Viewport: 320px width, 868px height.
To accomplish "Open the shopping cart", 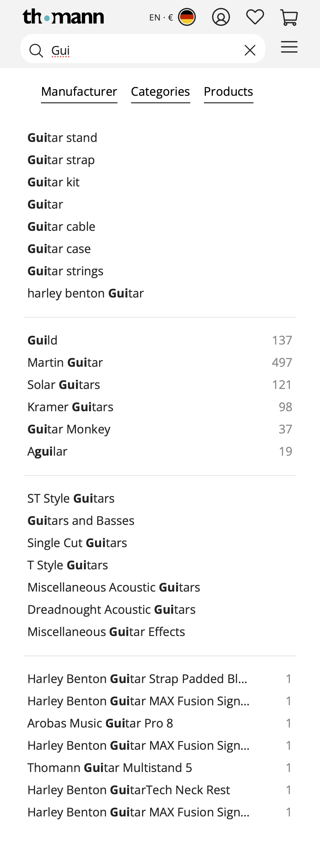I will 289,17.
